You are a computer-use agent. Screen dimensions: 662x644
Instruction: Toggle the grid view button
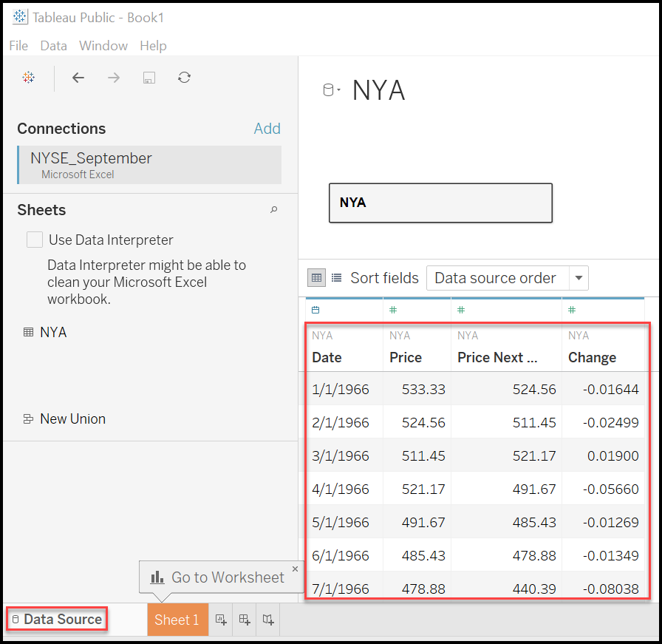pos(316,277)
